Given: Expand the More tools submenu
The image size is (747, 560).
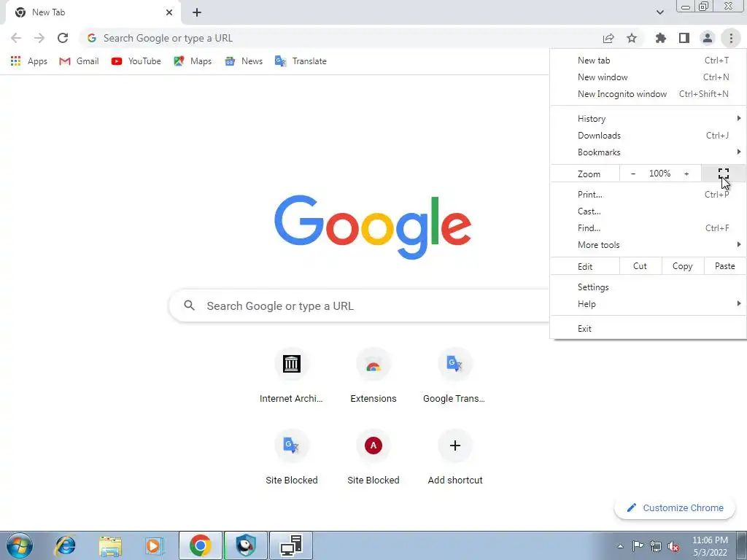Looking at the screenshot, I should (648, 244).
